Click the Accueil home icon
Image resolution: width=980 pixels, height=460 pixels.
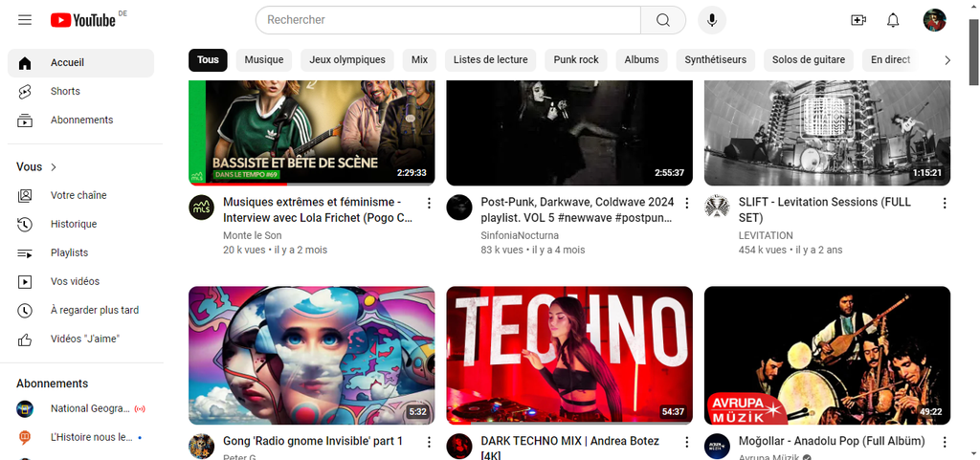coord(25,63)
